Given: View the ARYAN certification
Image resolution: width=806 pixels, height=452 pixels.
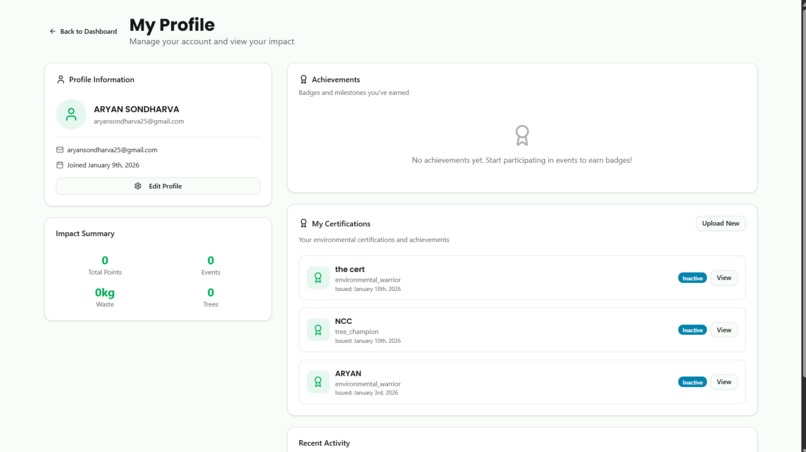Looking at the screenshot, I should tap(724, 382).
